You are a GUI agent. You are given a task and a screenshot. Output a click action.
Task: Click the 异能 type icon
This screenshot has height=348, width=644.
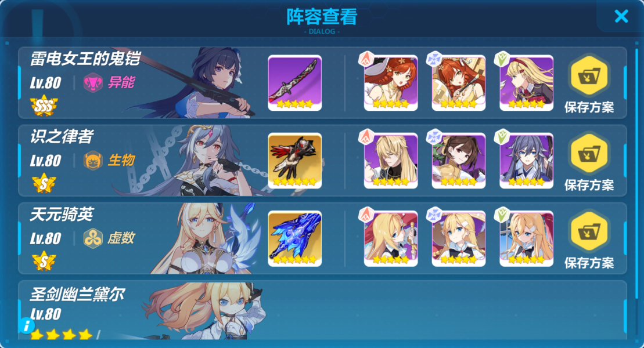pyautogui.click(x=93, y=82)
